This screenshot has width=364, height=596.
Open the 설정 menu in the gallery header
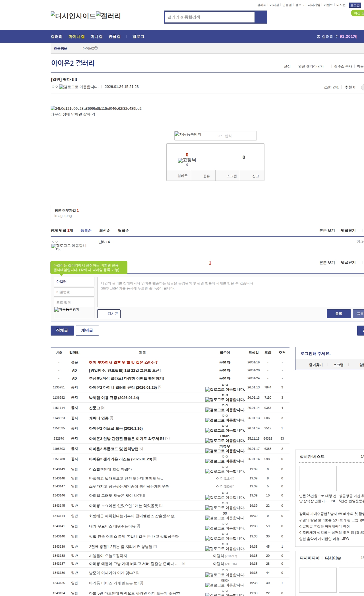tap(287, 66)
